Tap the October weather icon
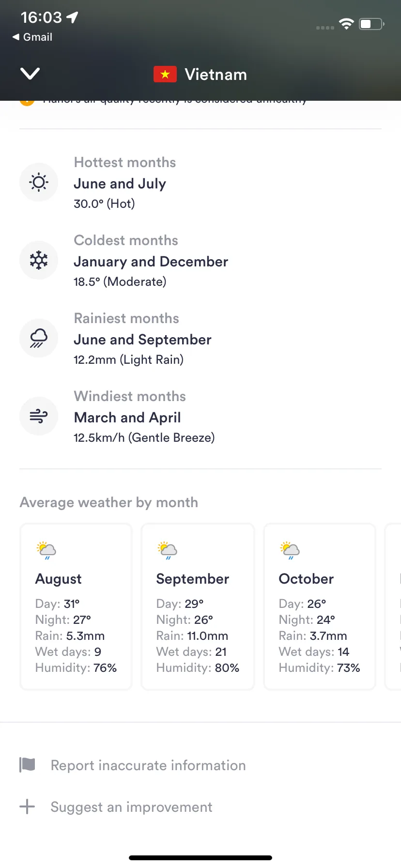Image resolution: width=401 pixels, height=868 pixels. point(290,550)
